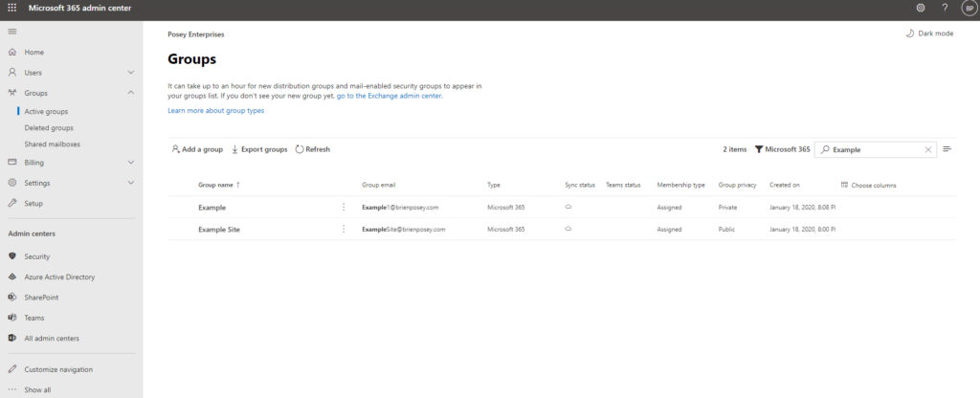Image resolution: width=980 pixels, height=398 pixels.
Task: Click the All admin centers icon
Action: pos(11,338)
